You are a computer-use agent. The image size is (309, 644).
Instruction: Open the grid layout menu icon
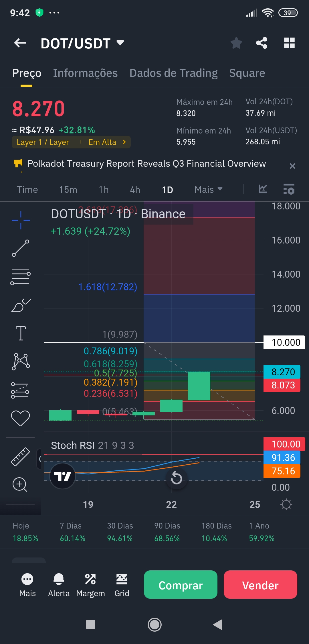[x=289, y=43]
